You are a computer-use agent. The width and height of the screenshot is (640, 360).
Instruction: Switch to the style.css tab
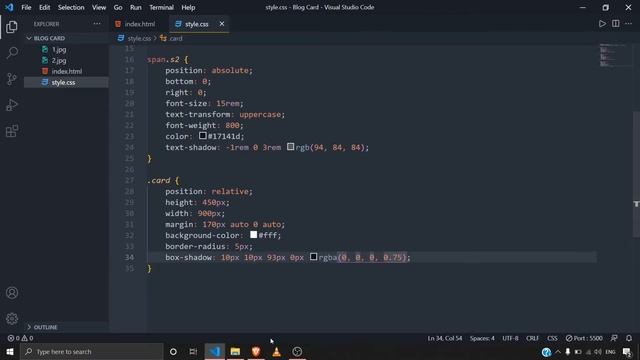click(196, 24)
